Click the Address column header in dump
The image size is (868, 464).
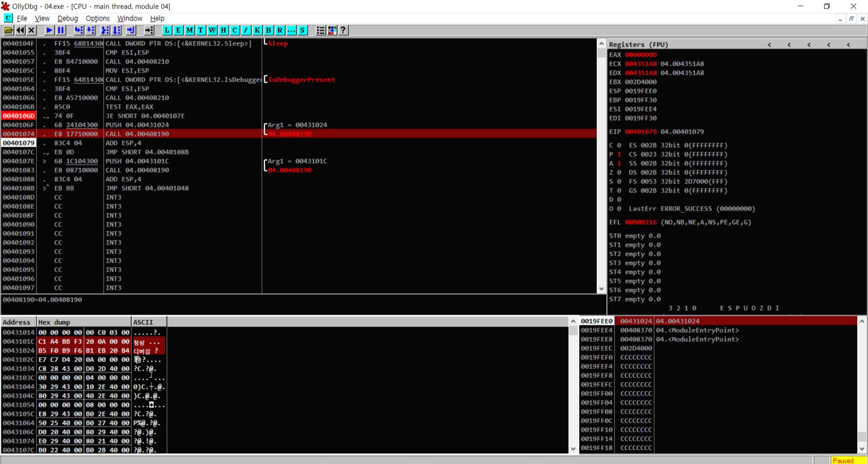19,322
